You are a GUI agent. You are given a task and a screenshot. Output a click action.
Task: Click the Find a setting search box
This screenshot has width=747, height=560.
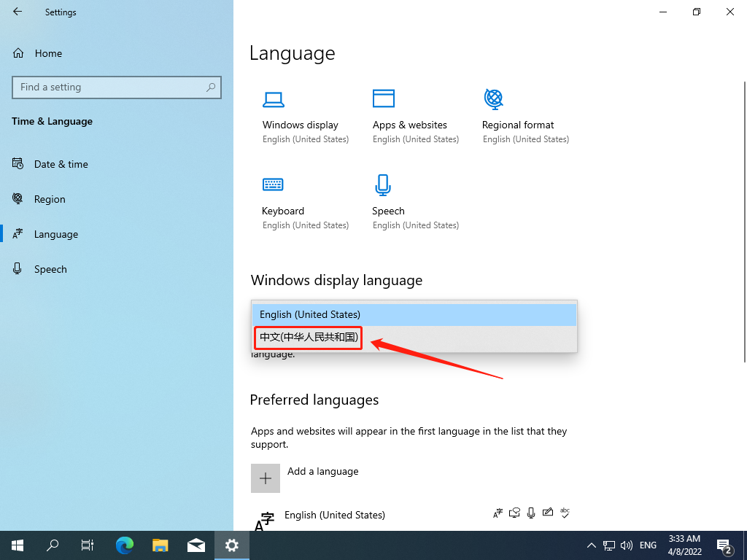(x=117, y=87)
